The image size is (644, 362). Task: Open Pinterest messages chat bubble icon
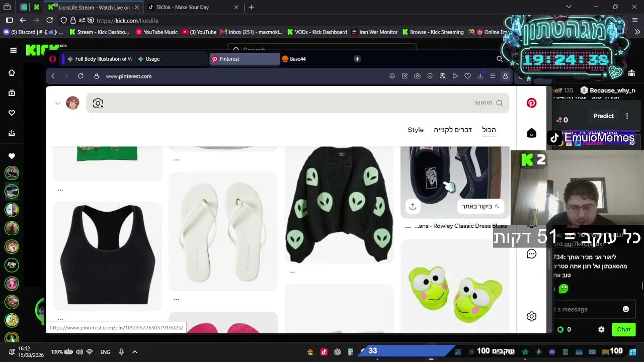[531, 254]
